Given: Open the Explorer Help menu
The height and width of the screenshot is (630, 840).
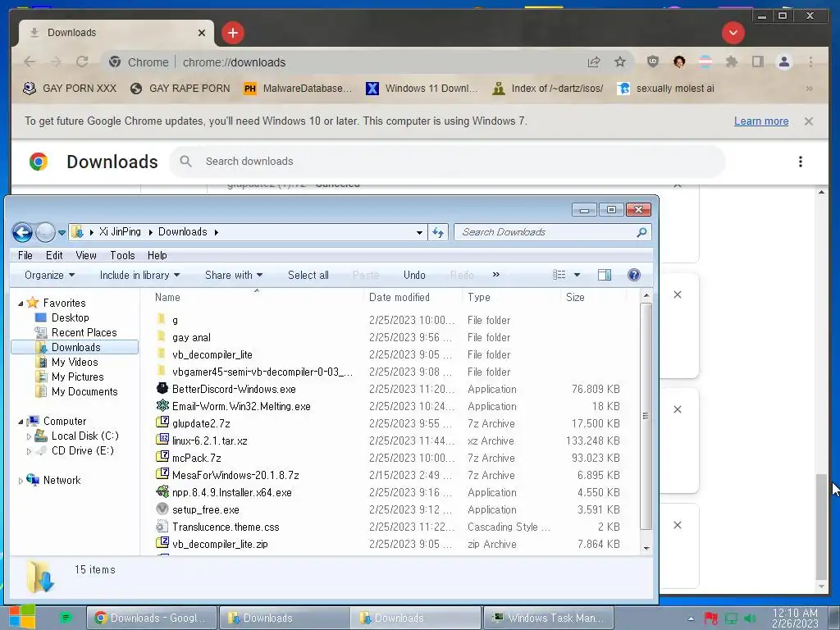Looking at the screenshot, I should tap(157, 256).
